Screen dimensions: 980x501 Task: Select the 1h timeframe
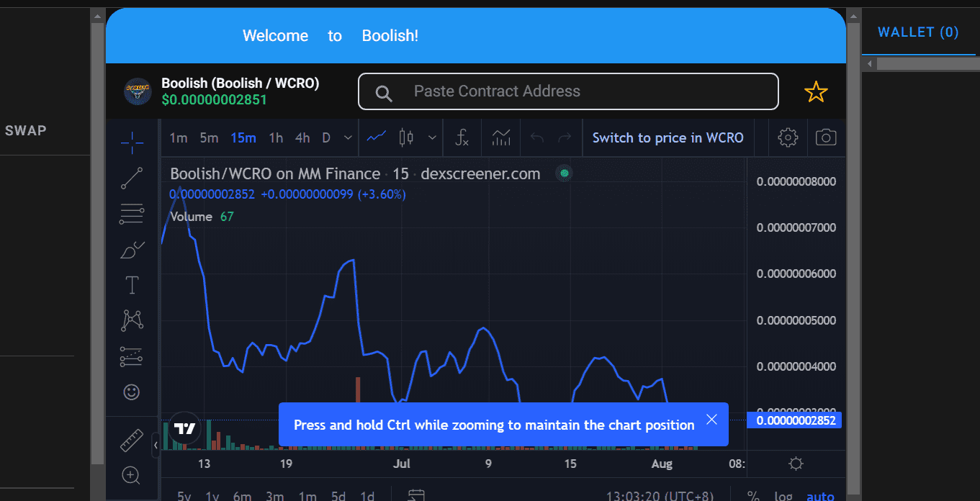click(276, 137)
